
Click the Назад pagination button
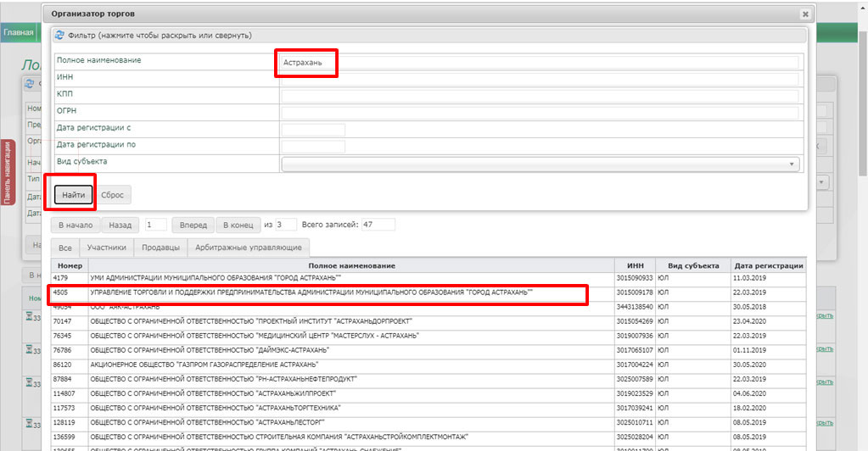click(120, 225)
